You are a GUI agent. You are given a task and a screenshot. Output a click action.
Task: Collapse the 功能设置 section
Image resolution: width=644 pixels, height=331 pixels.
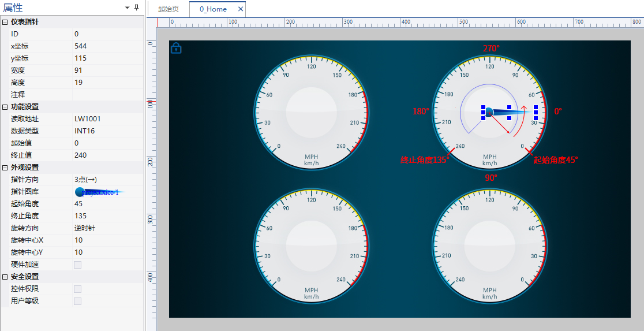(x=5, y=107)
